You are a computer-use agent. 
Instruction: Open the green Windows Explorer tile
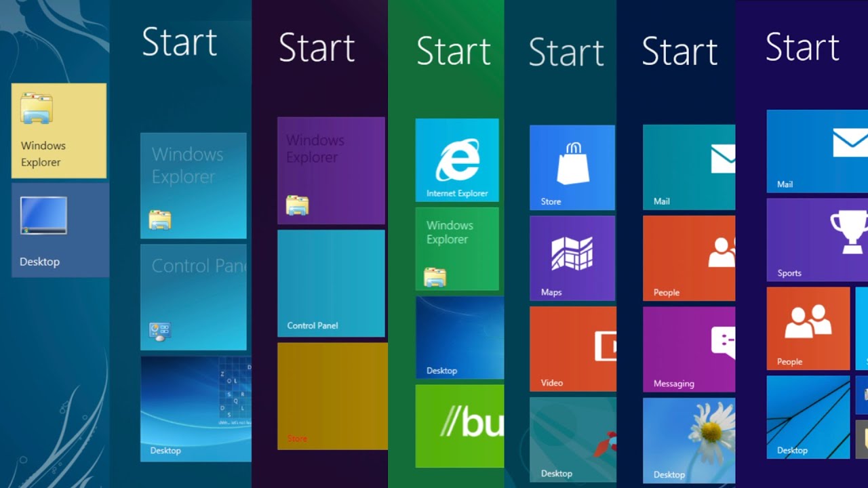[x=457, y=249]
